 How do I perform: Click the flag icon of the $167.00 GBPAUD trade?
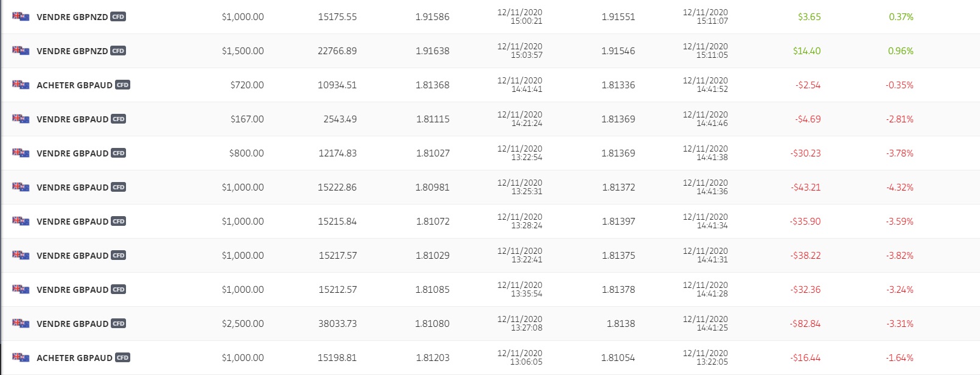pyautogui.click(x=21, y=119)
